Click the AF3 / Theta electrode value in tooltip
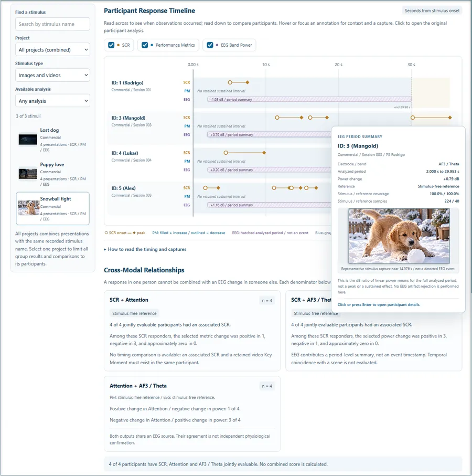The height and width of the screenshot is (476, 472). (x=448, y=164)
